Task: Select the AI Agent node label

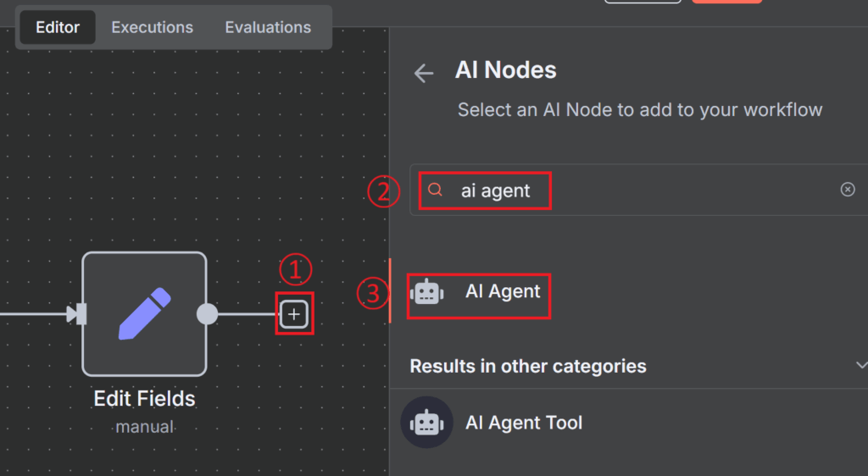Action: [x=503, y=291]
